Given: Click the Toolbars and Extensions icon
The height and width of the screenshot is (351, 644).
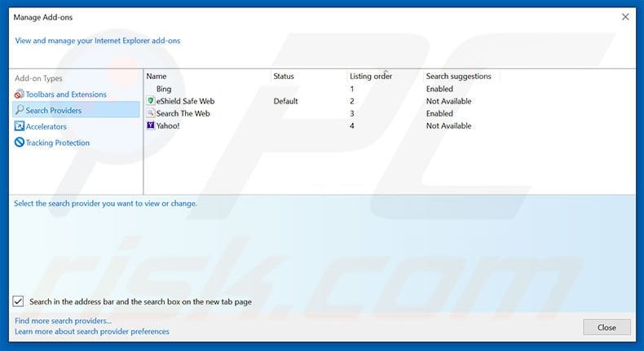Looking at the screenshot, I should [19, 94].
